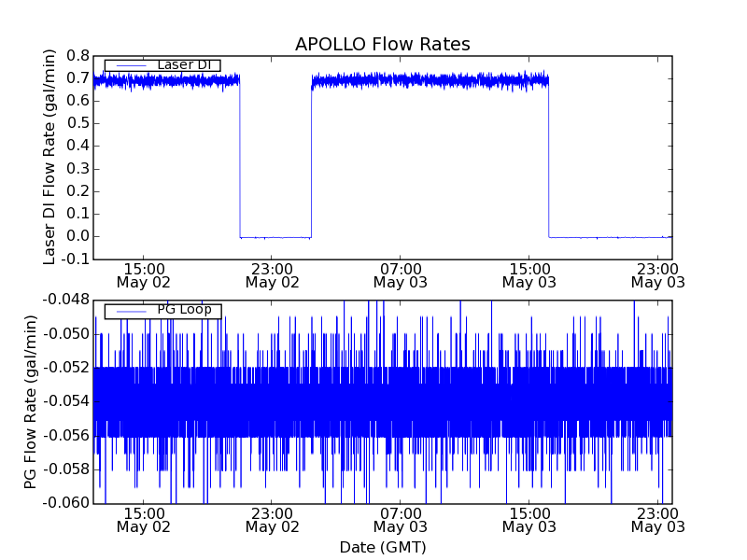This screenshot has height=560, width=747.
Task: Click 23:00 May 02 tick under the bottom plot
Action: (x=272, y=519)
